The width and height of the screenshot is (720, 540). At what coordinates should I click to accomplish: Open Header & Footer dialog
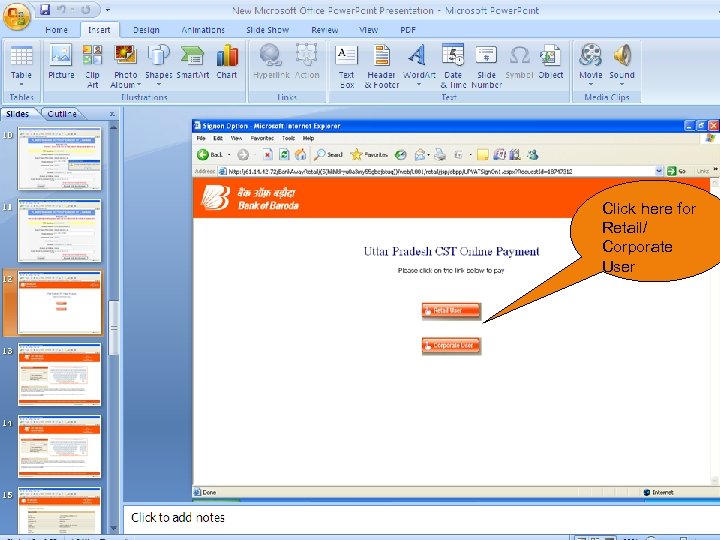(382, 66)
